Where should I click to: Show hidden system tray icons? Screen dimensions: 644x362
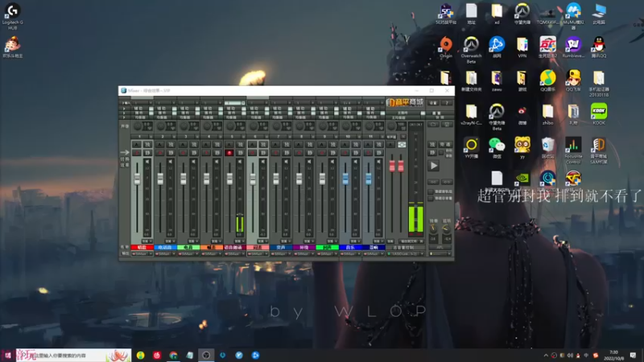(x=546, y=356)
